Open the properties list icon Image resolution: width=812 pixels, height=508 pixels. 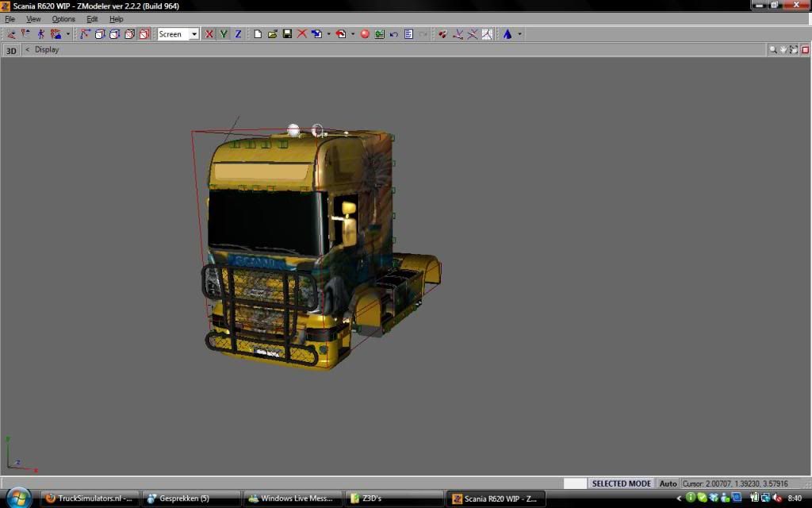click(x=408, y=34)
